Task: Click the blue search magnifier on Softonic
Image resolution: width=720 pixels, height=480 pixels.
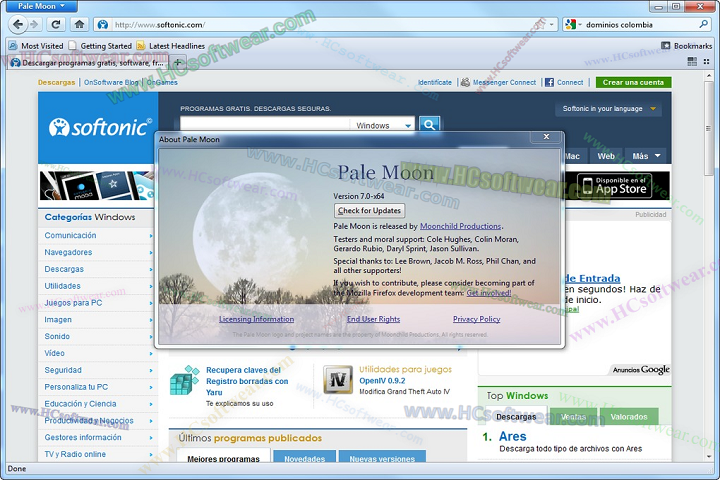Action: tap(430, 125)
